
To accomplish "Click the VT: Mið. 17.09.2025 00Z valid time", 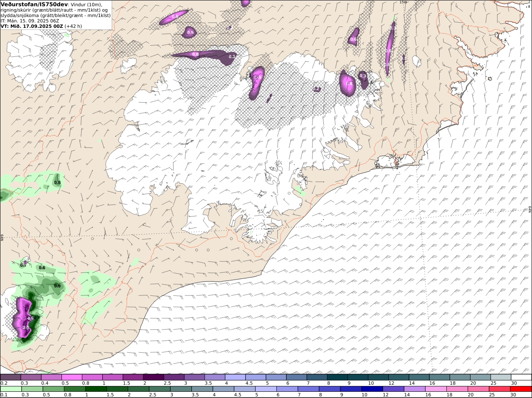I will [32, 26].
